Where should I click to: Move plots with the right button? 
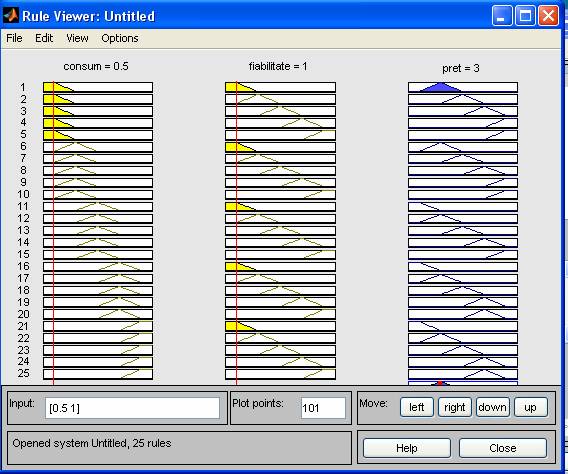[455, 407]
